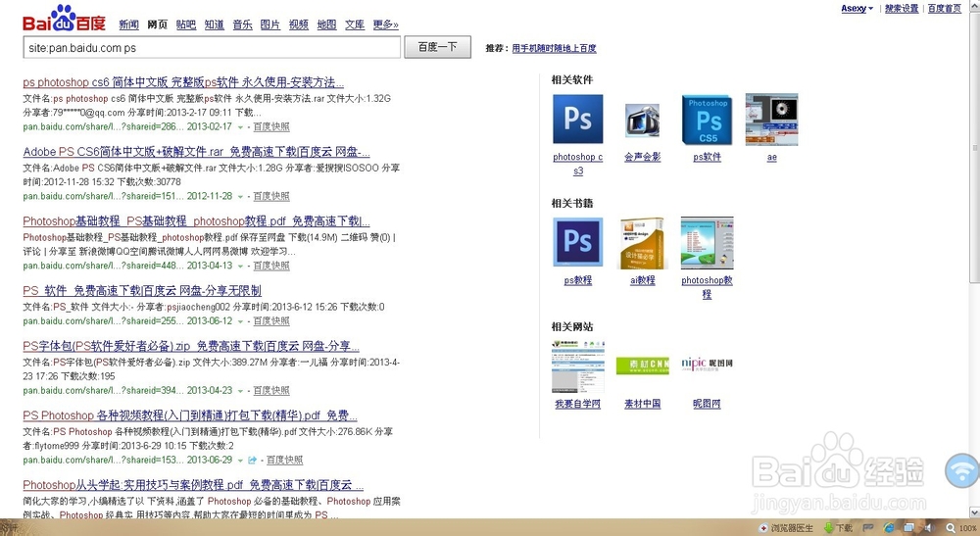Switch to the 地图 tab

tap(326, 24)
